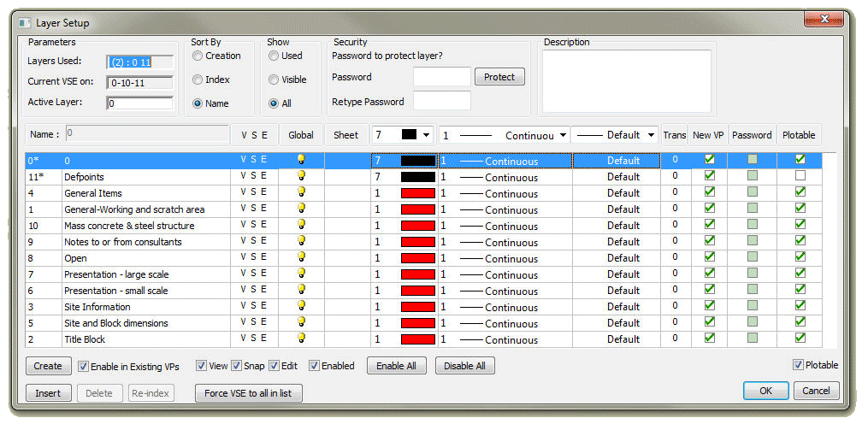Toggle lightbulb for Site Information layer
The width and height of the screenshot is (868, 424).
(301, 306)
